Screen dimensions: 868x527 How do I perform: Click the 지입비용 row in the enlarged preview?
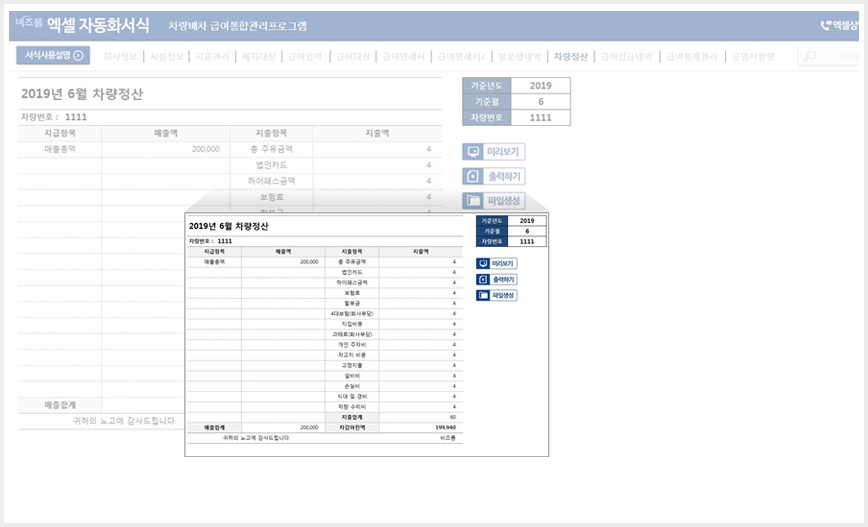click(x=325, y=324)
